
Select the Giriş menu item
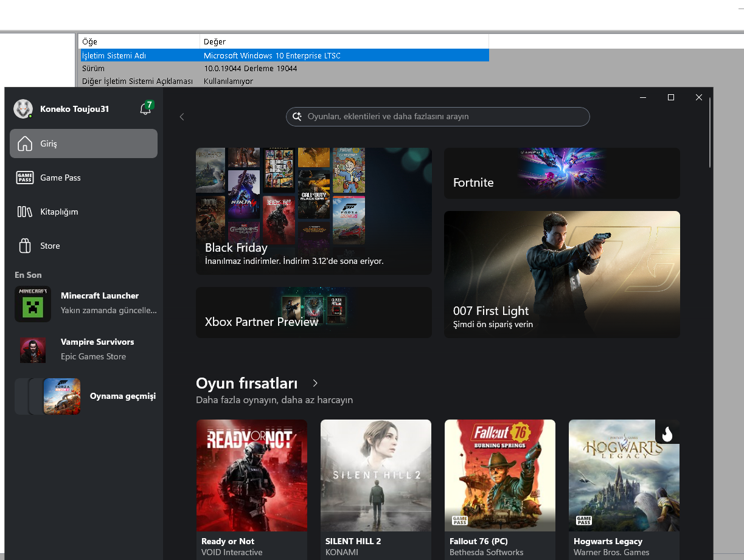pyautogui.click(x=83, y=143)
